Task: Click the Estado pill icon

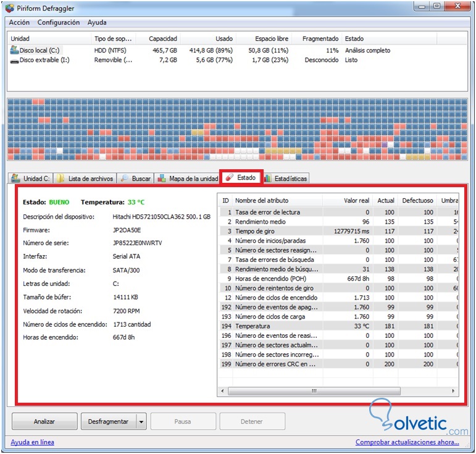Action: [230, 177]
